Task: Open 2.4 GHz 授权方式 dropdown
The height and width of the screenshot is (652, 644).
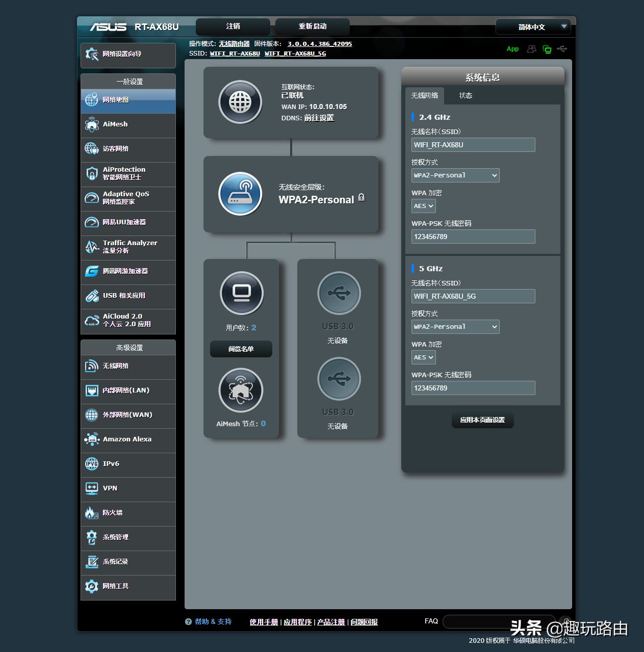Action: pos(455,175)
